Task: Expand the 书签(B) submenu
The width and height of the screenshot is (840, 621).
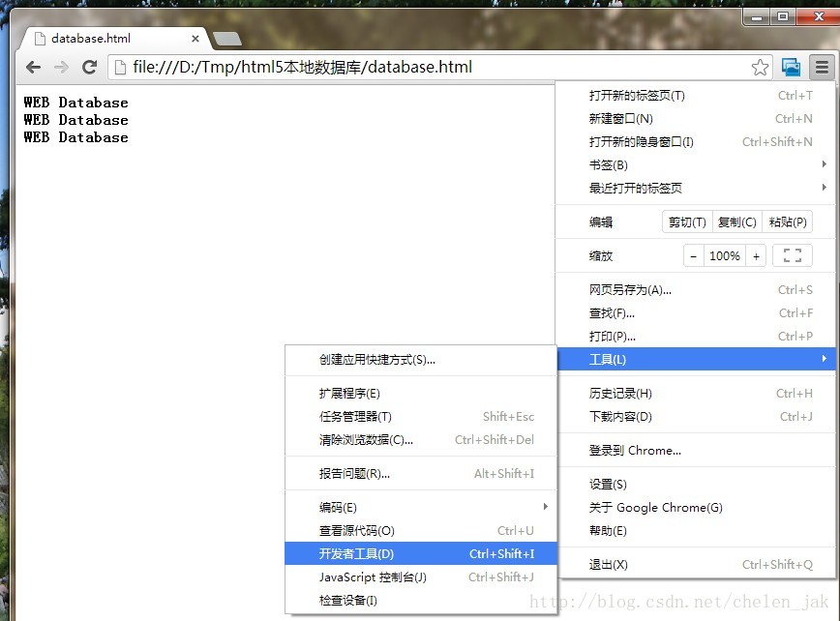Action: 696,164
